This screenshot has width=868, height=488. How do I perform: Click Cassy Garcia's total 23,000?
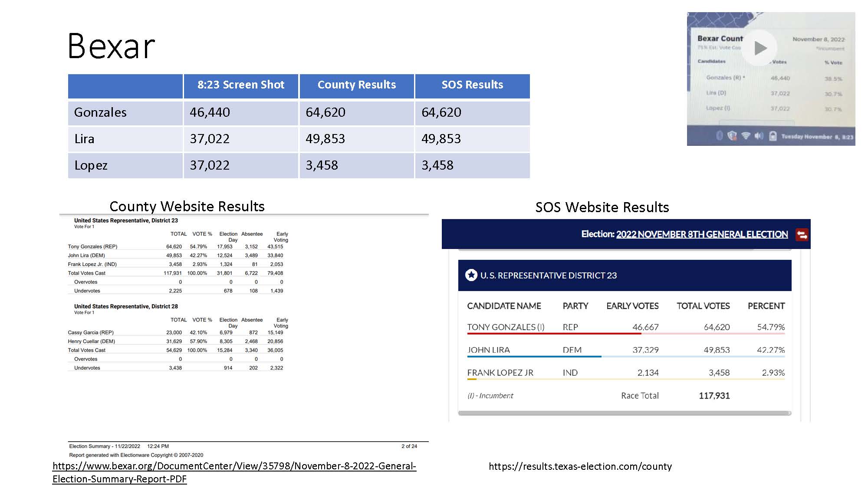174,332
